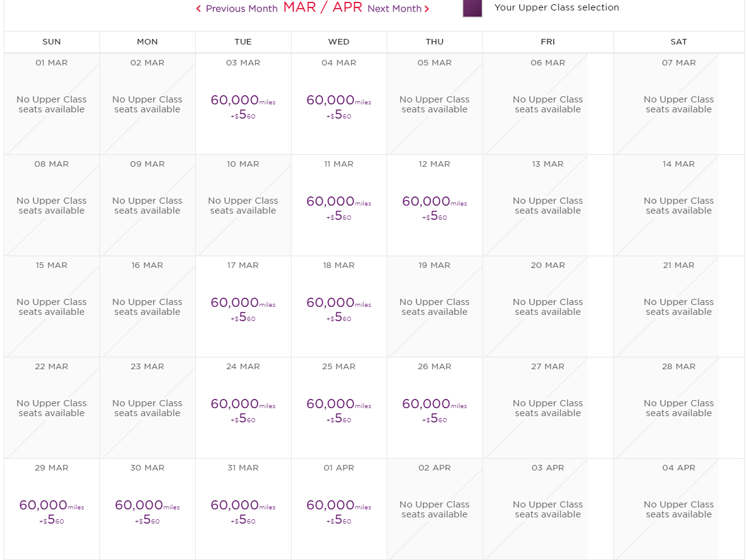The height and width of the screenshot is (560, 748).
Task: Click the SAT column header
Action: pos(678,42)
